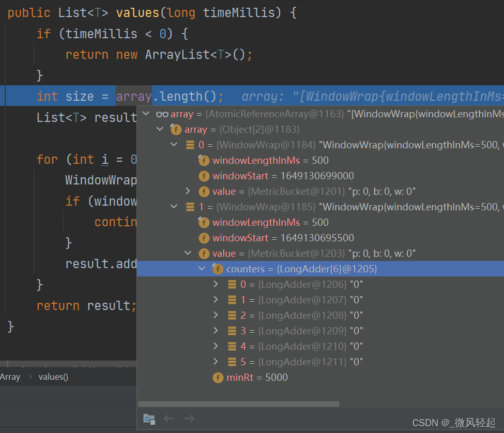Click the values() breadcrumb item
The image size is (504, 433).
pyautogui.click(x=53, y=377)
